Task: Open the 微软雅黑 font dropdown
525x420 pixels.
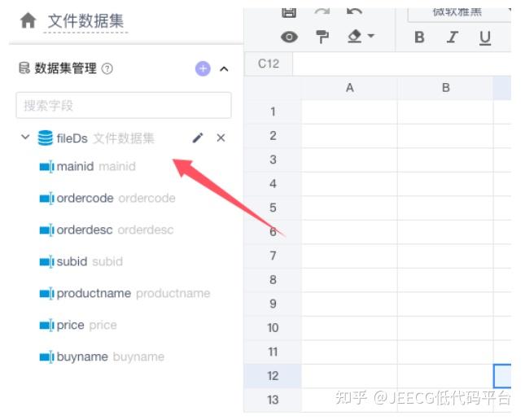Action: pos(459,15)
